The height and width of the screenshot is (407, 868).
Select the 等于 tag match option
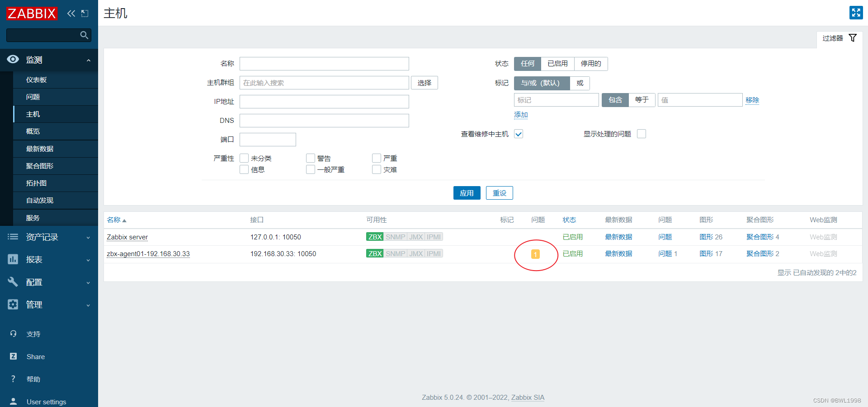coord(642,100)
